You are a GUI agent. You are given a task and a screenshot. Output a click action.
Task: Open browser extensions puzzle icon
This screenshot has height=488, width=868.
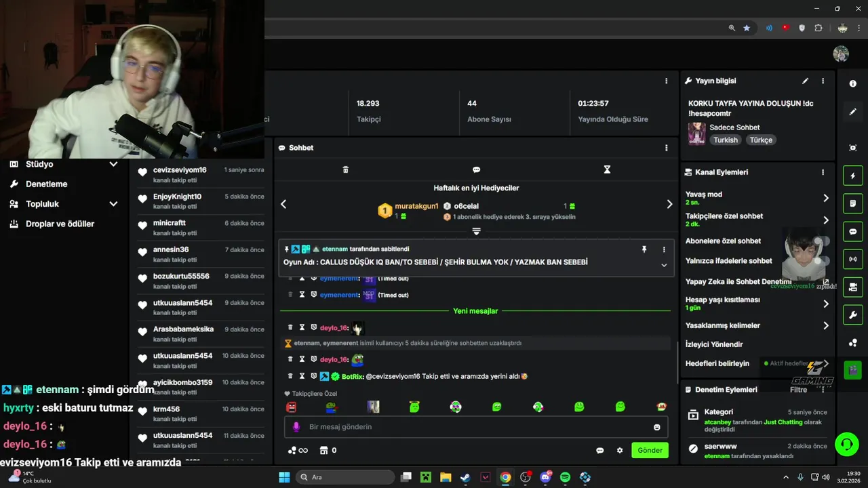click(x=818, y=28)
